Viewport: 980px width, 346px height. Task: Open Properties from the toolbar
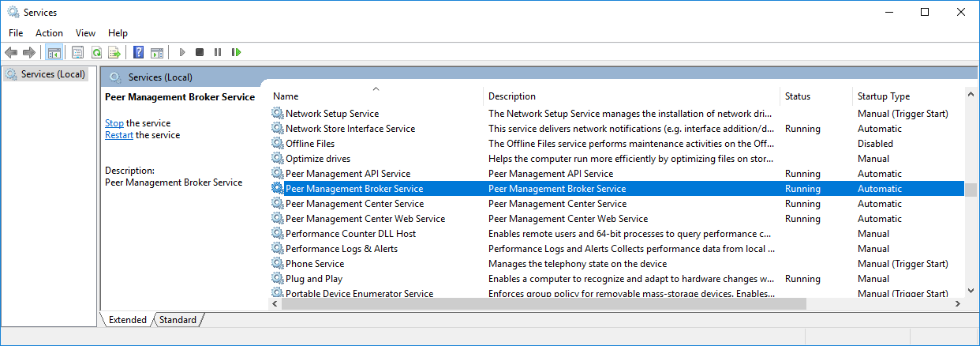pos(77,53)
